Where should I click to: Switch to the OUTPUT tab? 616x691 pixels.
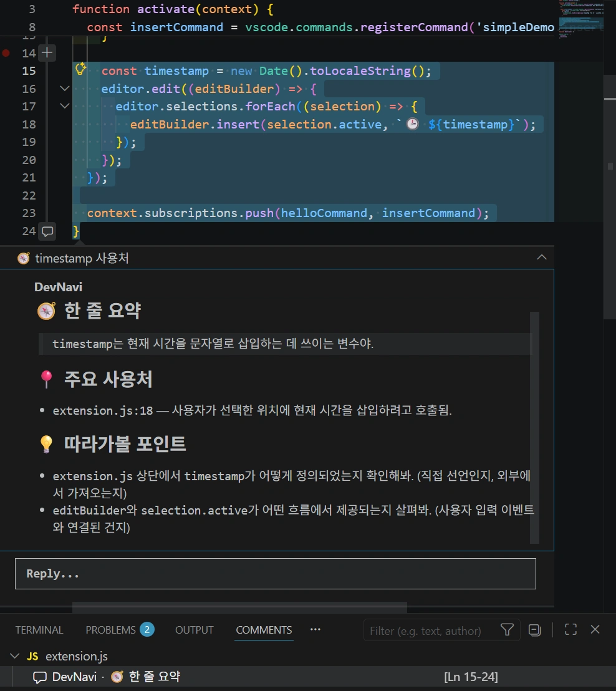(195, 630)
